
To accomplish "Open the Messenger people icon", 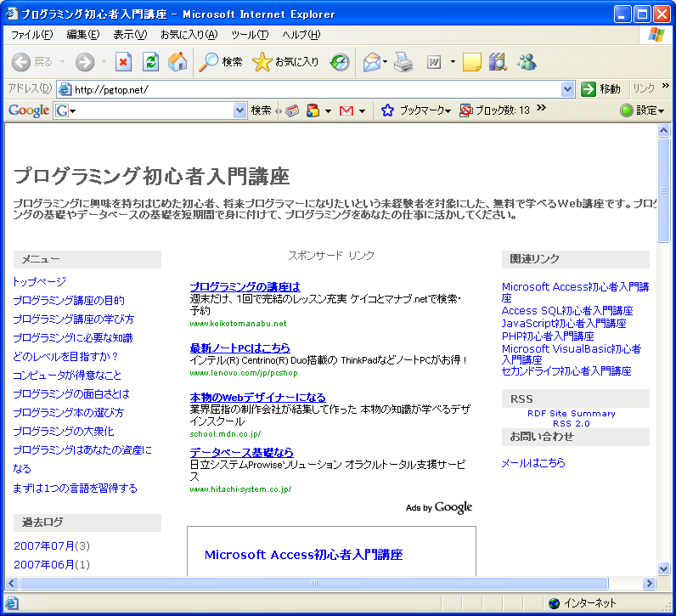I will (x=527, y=62).
